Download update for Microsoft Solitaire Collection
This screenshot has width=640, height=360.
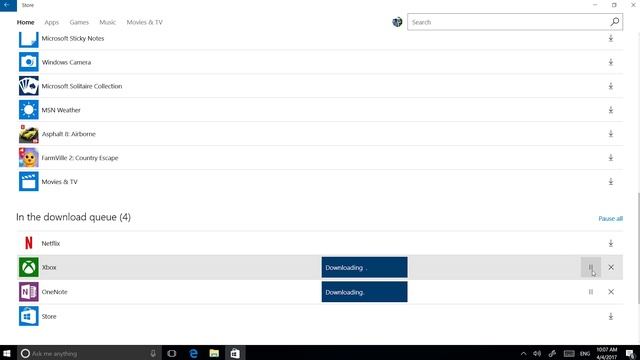click(x=611, y=86)
